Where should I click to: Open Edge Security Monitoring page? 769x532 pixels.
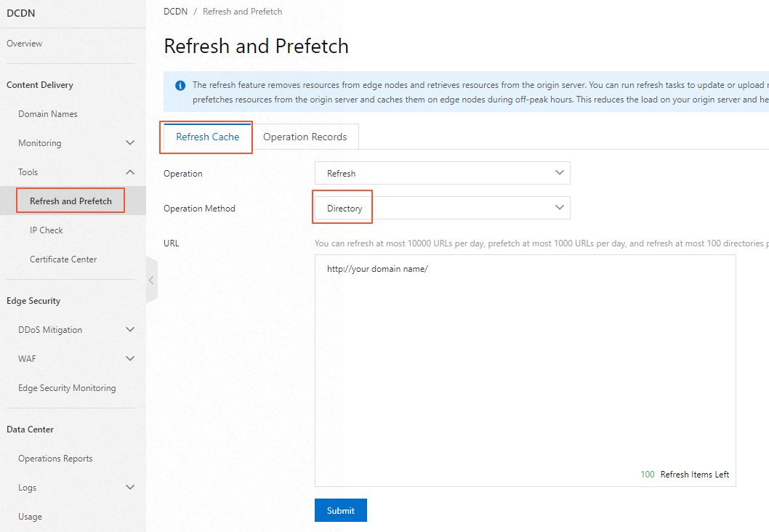click(x=67, y=388)
